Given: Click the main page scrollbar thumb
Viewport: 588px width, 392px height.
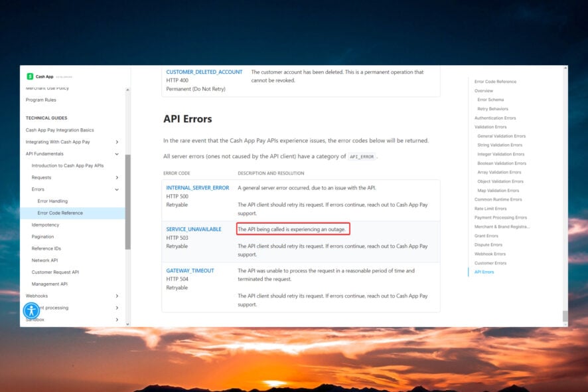Looking at the screenshot, I should point(565,316).
